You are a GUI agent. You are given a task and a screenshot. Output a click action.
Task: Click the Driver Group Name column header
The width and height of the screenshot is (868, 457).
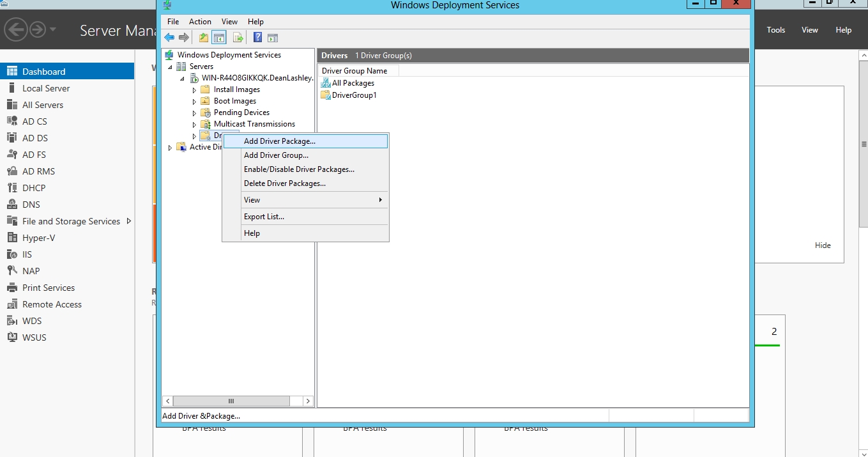358,71
